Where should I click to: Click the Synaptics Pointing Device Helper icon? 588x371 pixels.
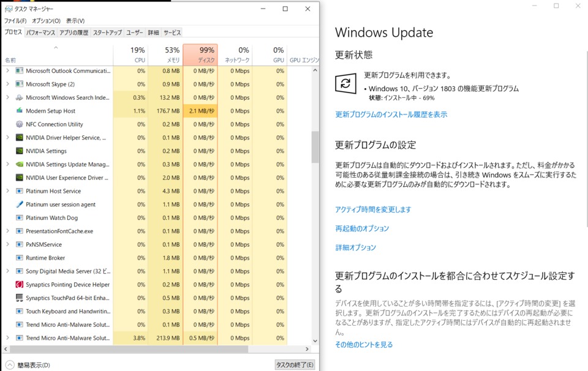(20, 285)
